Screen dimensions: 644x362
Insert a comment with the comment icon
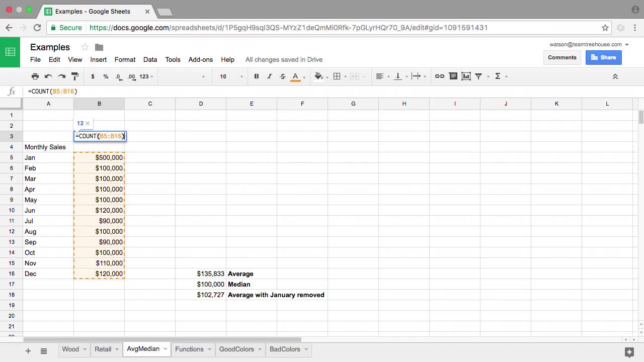(x=452, y=76)
